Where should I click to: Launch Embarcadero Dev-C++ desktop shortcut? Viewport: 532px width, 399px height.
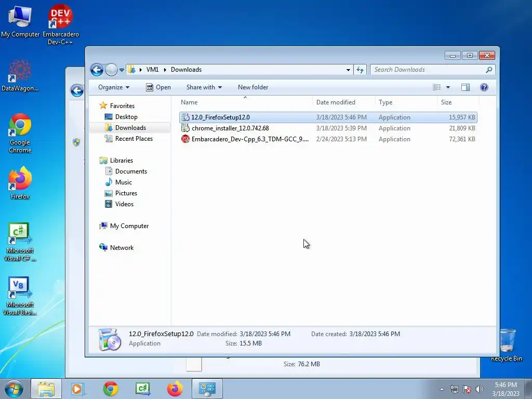(60, 24)
